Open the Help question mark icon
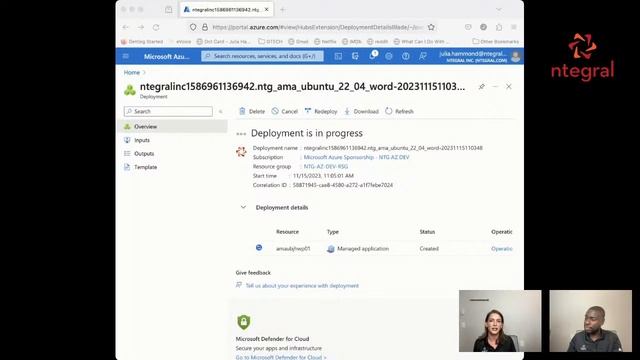Screen dimensions: 640x360 [405, 56]
